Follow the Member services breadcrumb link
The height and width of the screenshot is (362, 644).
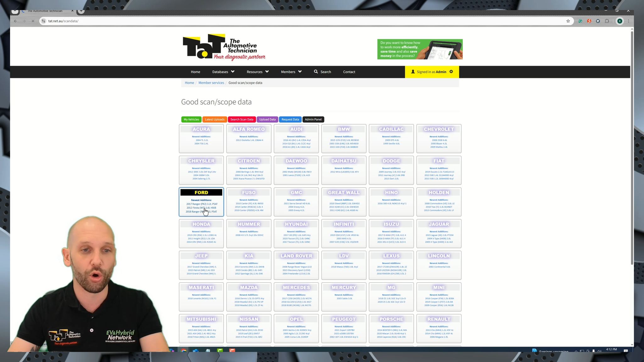click(x=211, y=83)
